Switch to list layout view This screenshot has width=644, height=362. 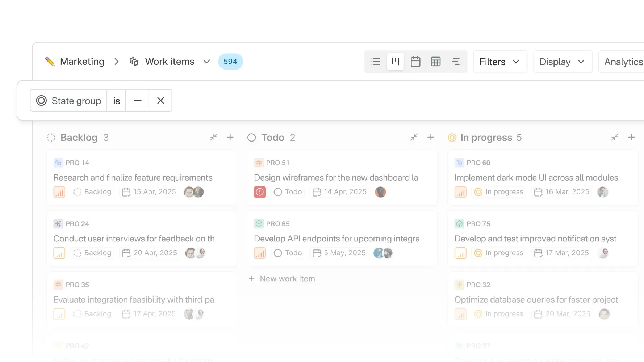375,62
